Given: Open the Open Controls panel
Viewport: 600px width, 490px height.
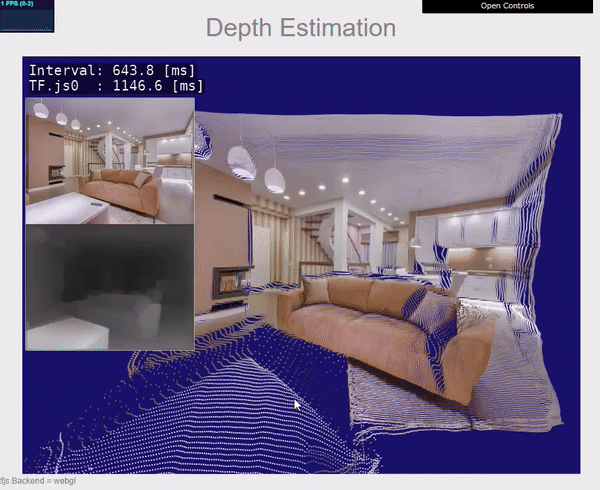Looking at the screenshot, I should 507,6.
